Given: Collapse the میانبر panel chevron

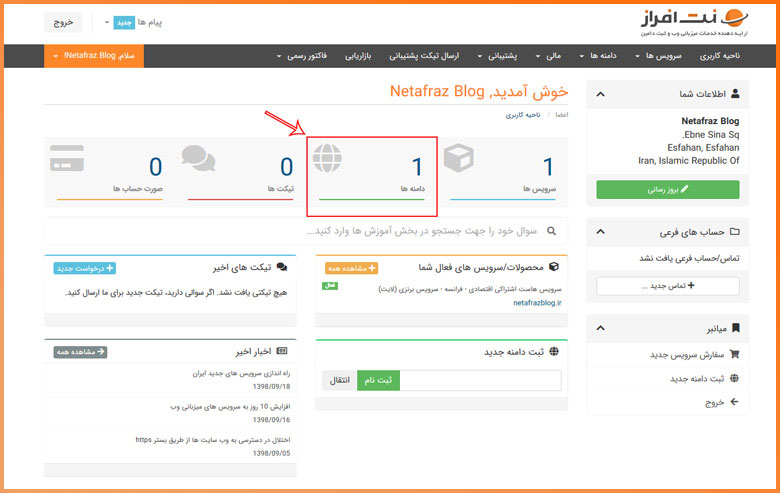Looking at the screenshot, I should (600, 328).
